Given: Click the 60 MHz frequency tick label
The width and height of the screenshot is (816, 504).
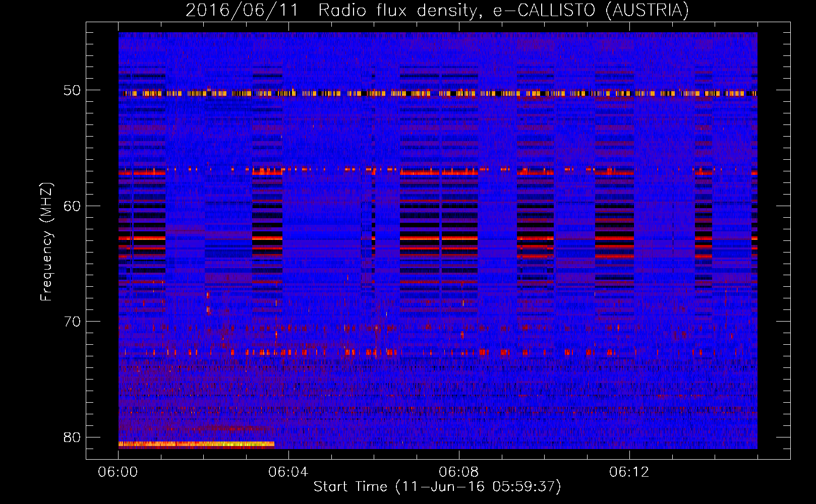Looking at the screenshot, I should coord(72,206).
